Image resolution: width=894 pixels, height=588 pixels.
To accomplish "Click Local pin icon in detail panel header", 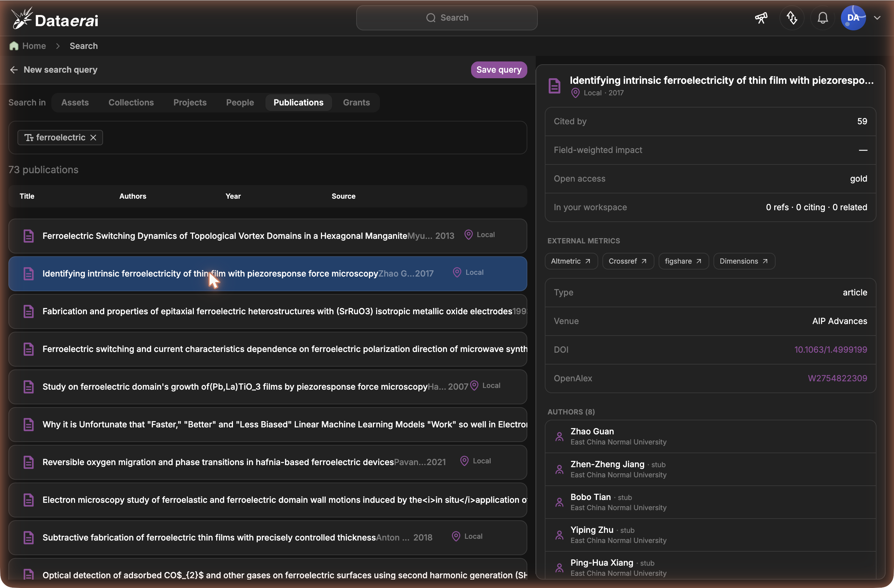I will [x=575, y=93].
